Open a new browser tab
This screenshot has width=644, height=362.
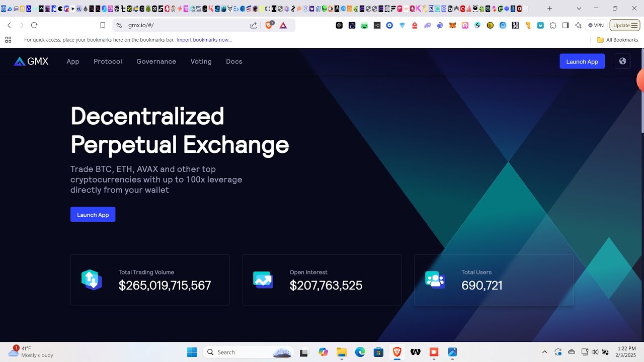549,9
